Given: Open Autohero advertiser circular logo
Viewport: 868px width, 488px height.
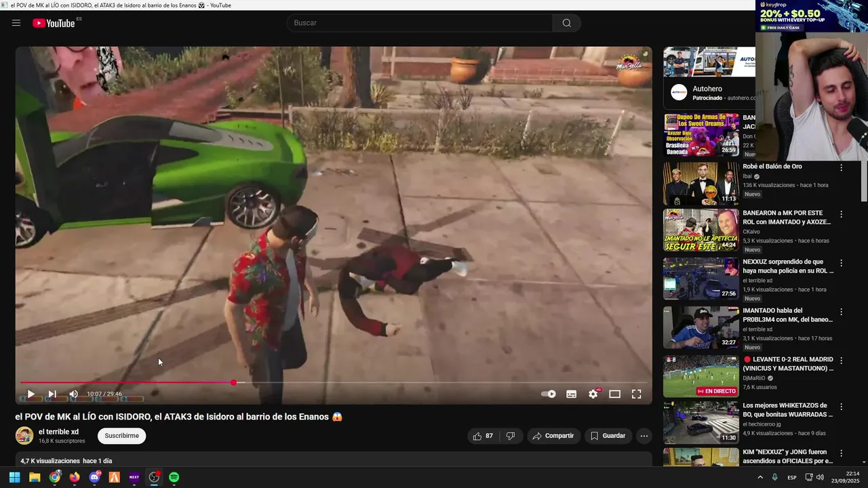Looking at the screenshot, I should [x=679, y=93].
